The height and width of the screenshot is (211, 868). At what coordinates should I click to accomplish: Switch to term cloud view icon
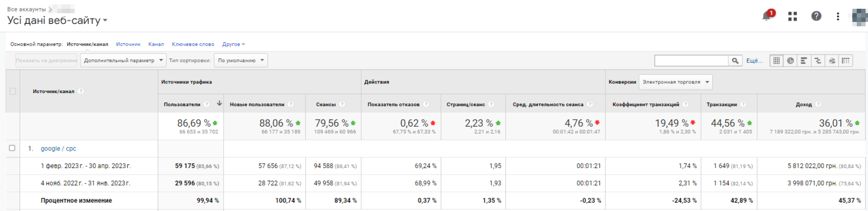click(832, 60)
